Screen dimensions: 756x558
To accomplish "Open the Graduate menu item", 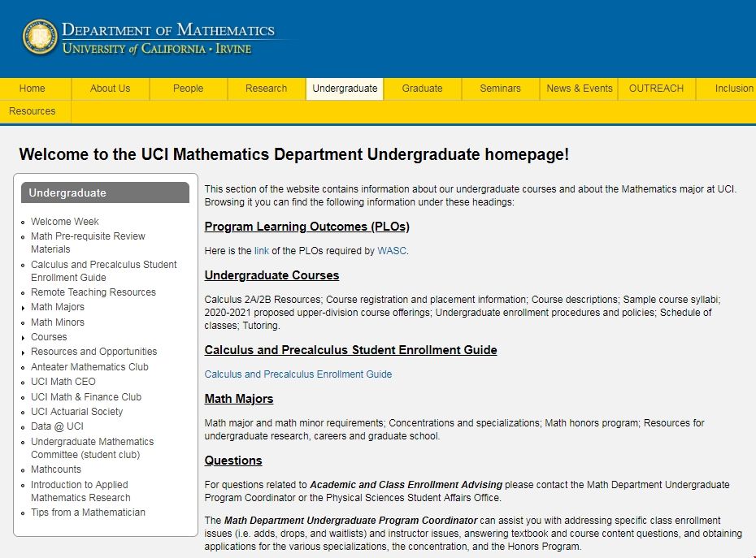I will click(x=422, y=89).
